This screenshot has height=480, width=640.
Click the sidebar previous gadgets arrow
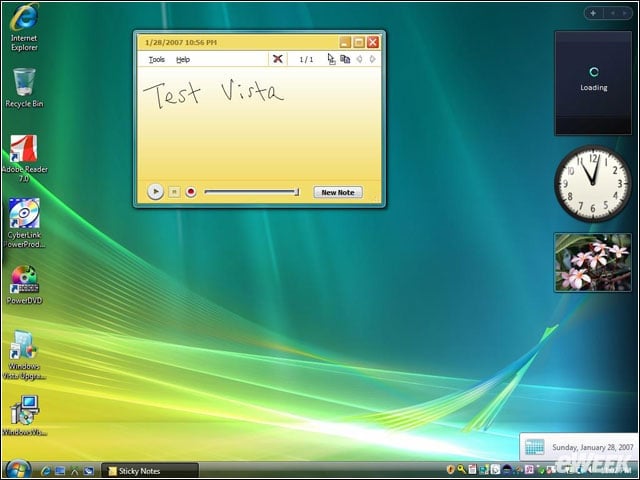[x=613, y=13]
